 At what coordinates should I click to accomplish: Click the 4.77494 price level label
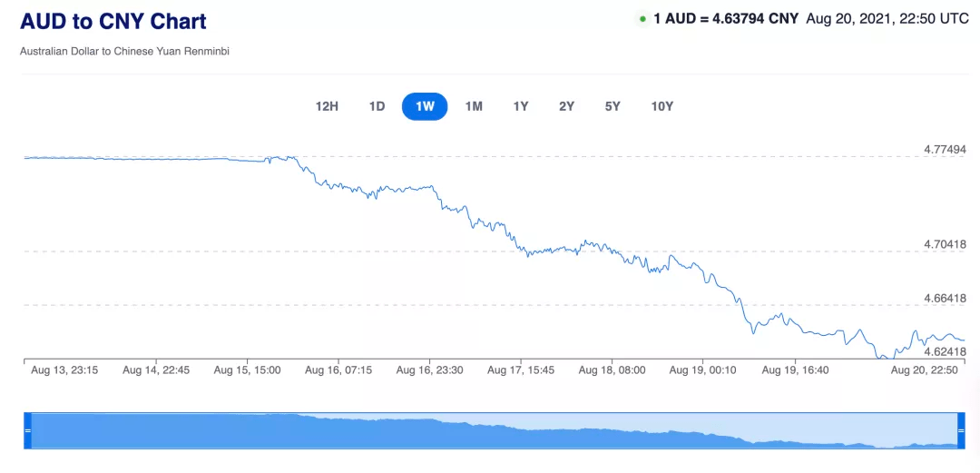click(945, 149)
